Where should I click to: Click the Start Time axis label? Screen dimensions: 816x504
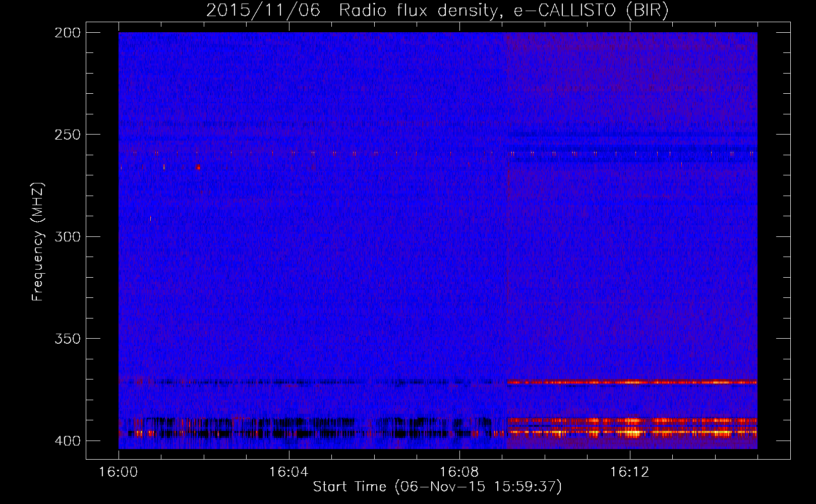437,487
